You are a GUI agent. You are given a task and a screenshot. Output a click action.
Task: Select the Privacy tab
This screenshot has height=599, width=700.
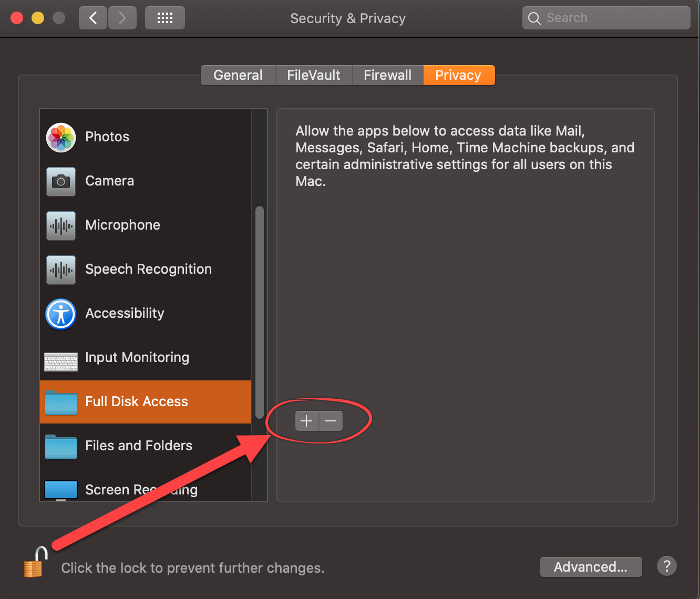[459, 75]
